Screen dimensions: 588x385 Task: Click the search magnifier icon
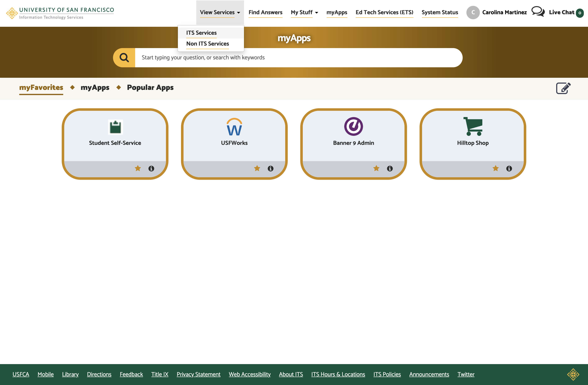coord(124,57)
